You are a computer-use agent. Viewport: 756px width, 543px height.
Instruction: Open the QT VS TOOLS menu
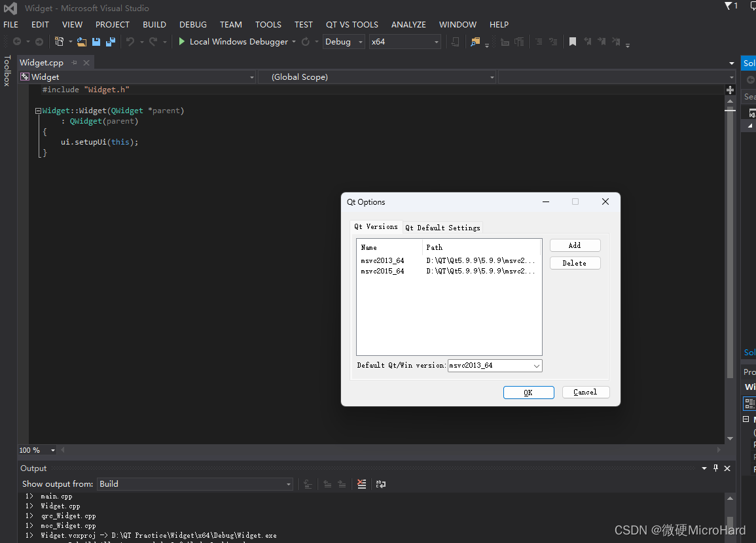[x=351, y=25]
